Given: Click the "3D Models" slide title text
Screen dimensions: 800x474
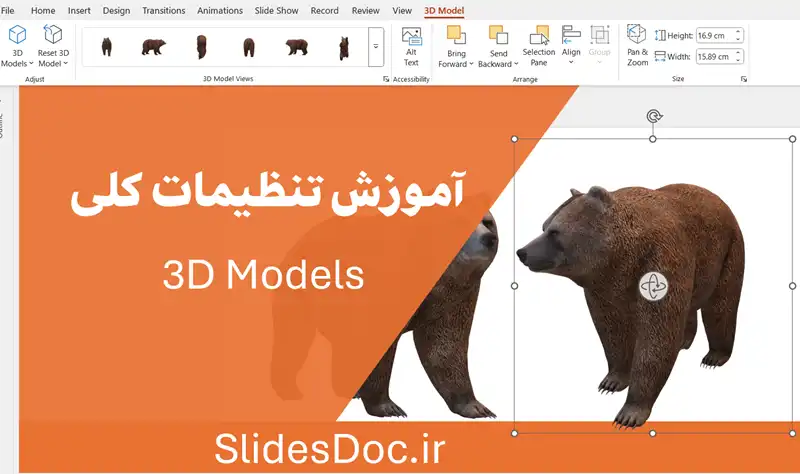Looking at the screenshot, I should (x=263, y=276).
